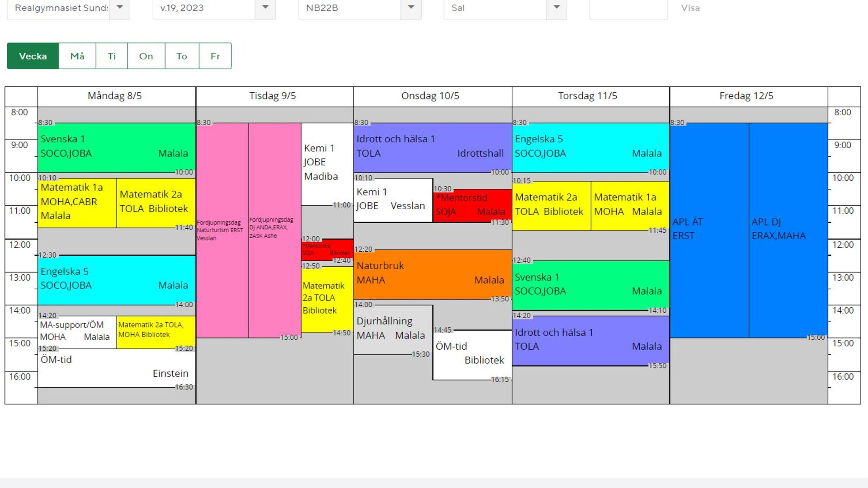868x488 pixels.
Task: Switch to the Må day tab
Action: pyautogui.click(x=77, y=56)
